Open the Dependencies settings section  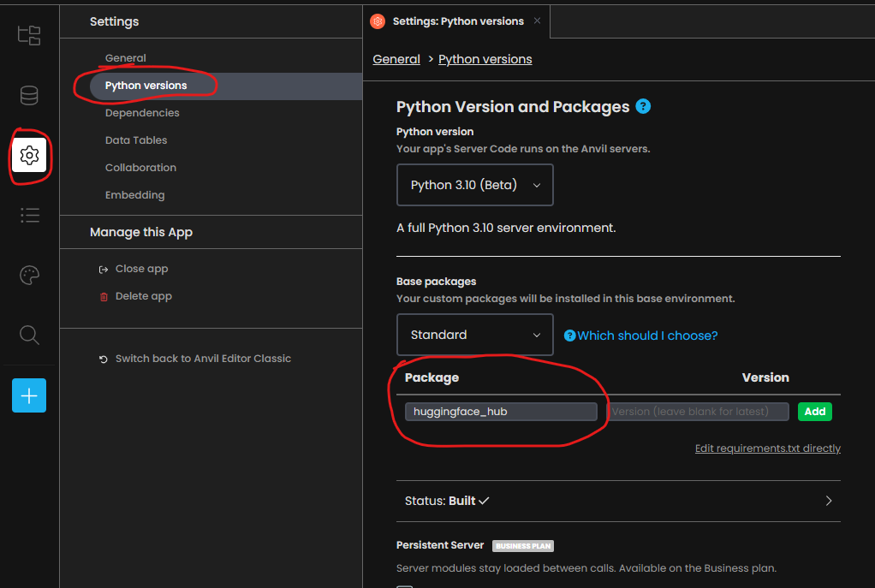[142, 112]
